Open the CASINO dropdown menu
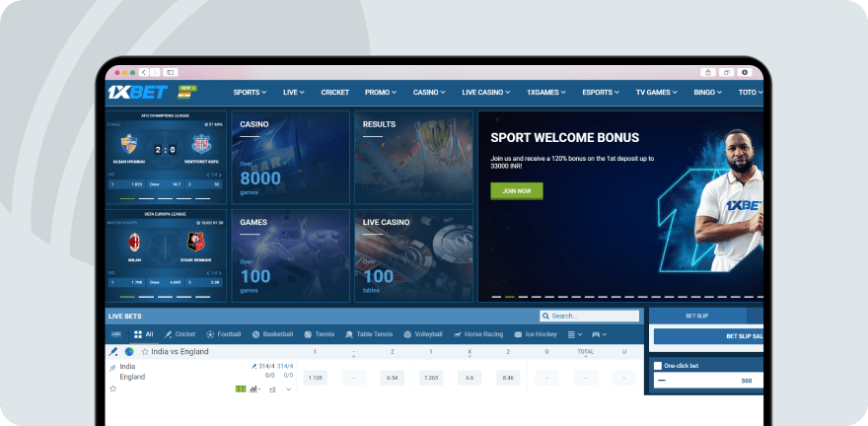 (429, 93)
